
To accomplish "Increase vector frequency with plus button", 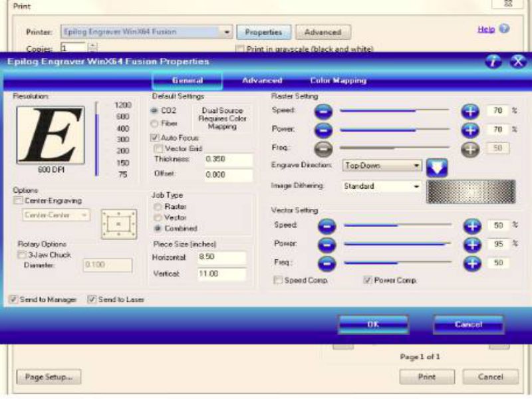I will [472, 263].
